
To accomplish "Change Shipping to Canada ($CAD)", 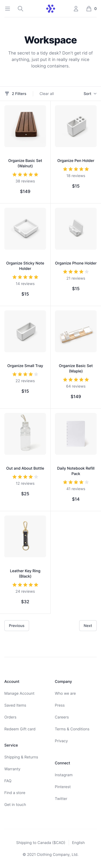I will click(x=41, y=843).
